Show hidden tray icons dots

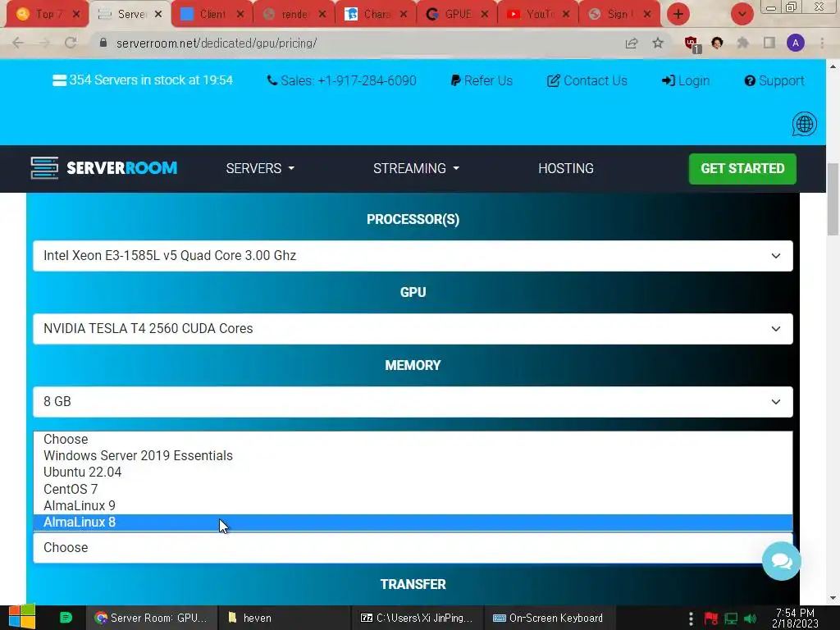tap(691, 619)
